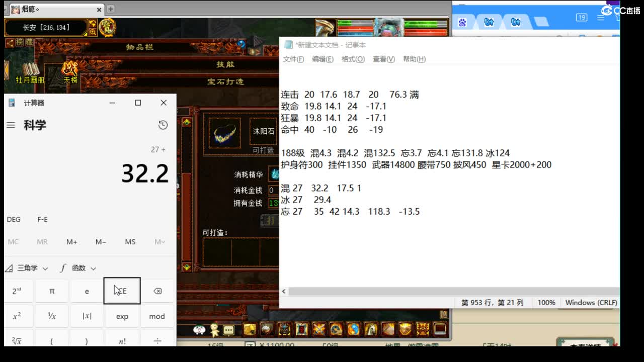This screenshot has width=644, height=362.
Task: Toggle F-E scientific notation
Action: (42, 219)
